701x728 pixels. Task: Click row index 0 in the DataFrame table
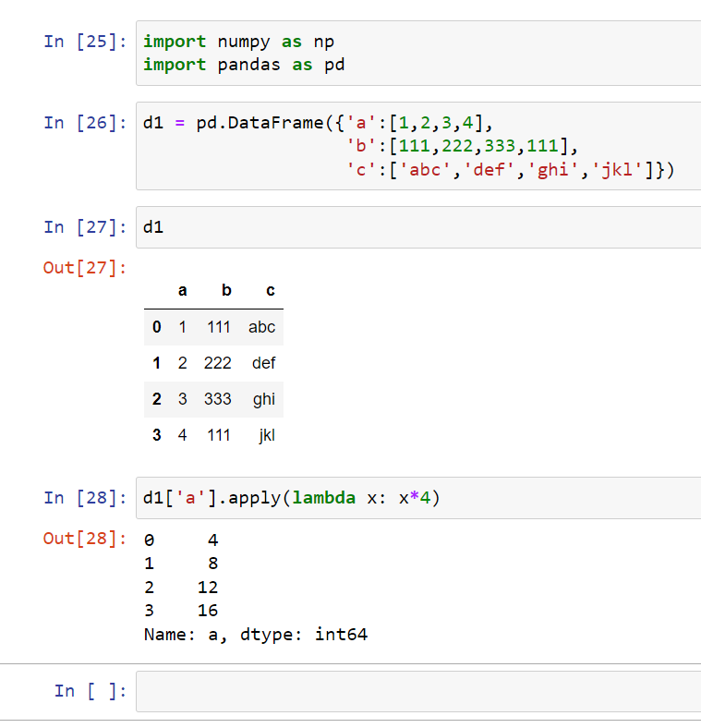pyautogui.click(x=157, y=327)
